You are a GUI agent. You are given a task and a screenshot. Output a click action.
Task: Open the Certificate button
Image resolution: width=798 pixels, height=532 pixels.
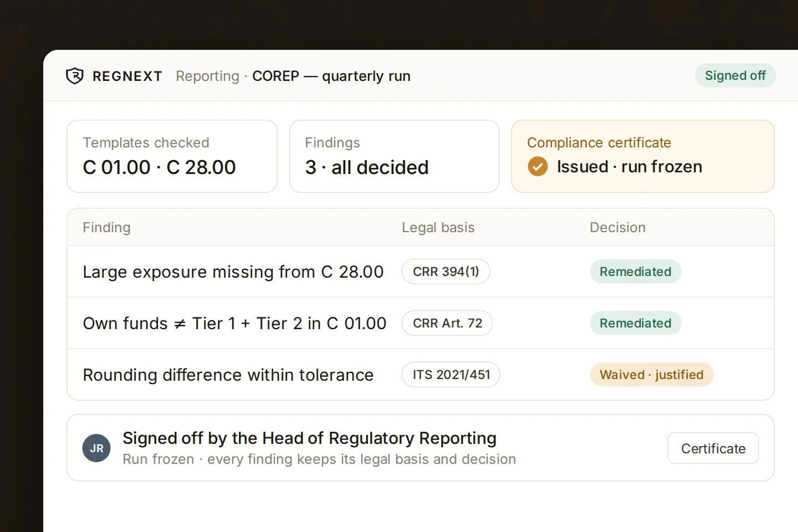pyautogui.click(x=713, y=448)
